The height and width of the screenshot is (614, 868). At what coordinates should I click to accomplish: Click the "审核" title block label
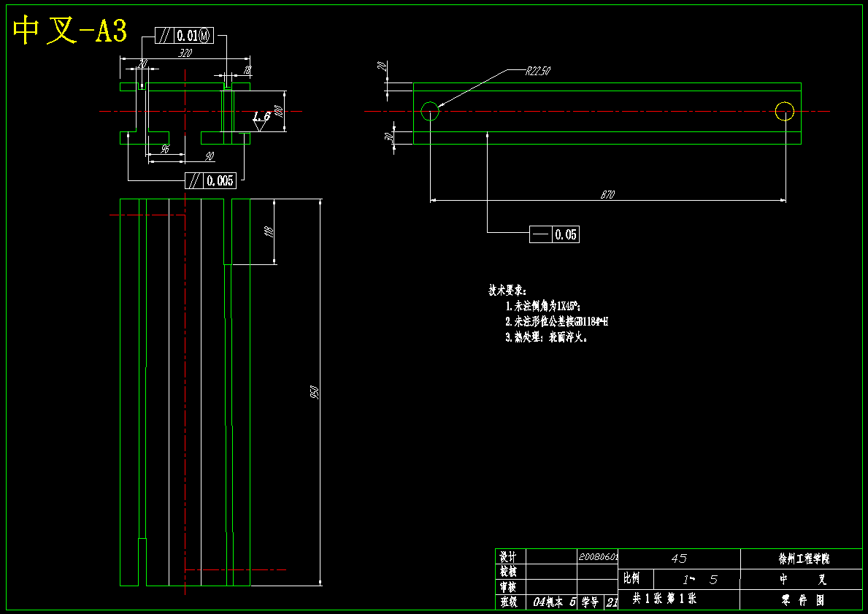pos(510,587)
